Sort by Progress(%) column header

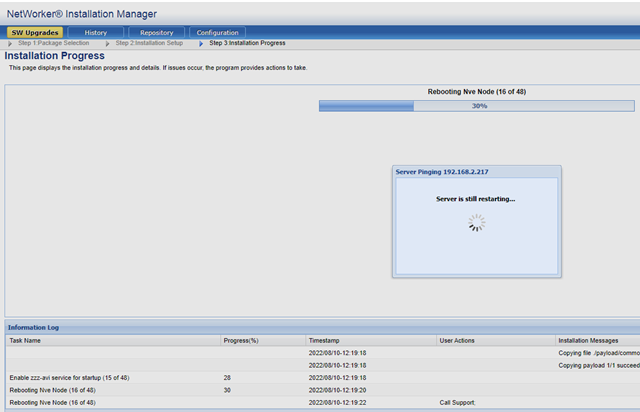click(263, 341)
